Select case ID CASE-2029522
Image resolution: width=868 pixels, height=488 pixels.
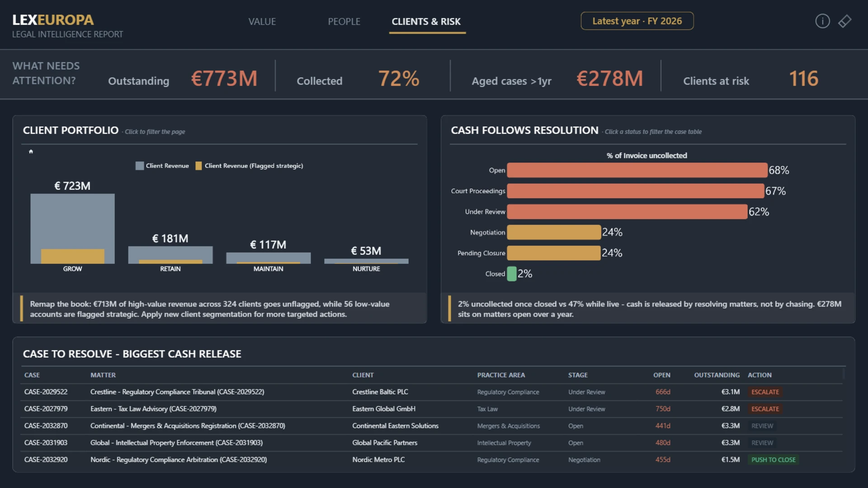46,392
